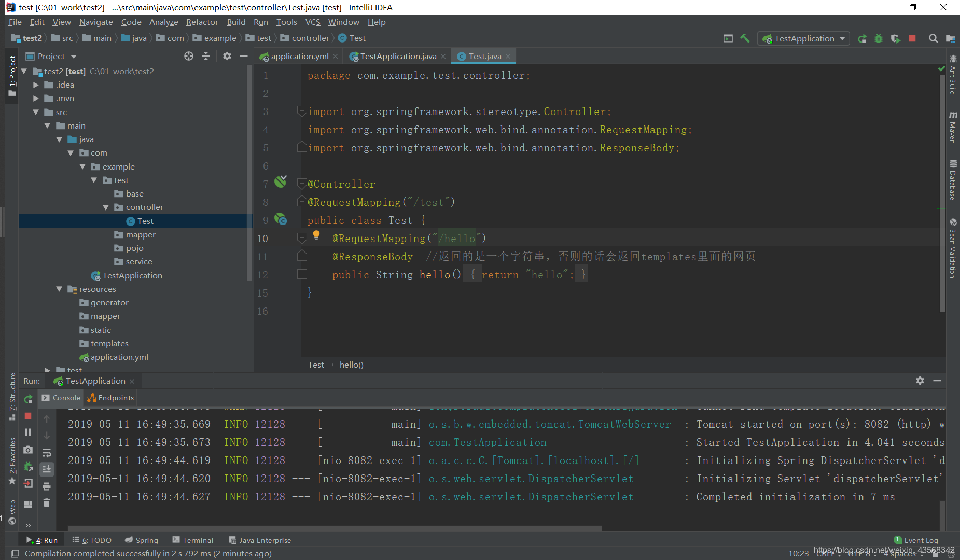Viewport: 960px width, 560px height.
Task: Open the Spring tool window
Action: (x=142, y=540)
